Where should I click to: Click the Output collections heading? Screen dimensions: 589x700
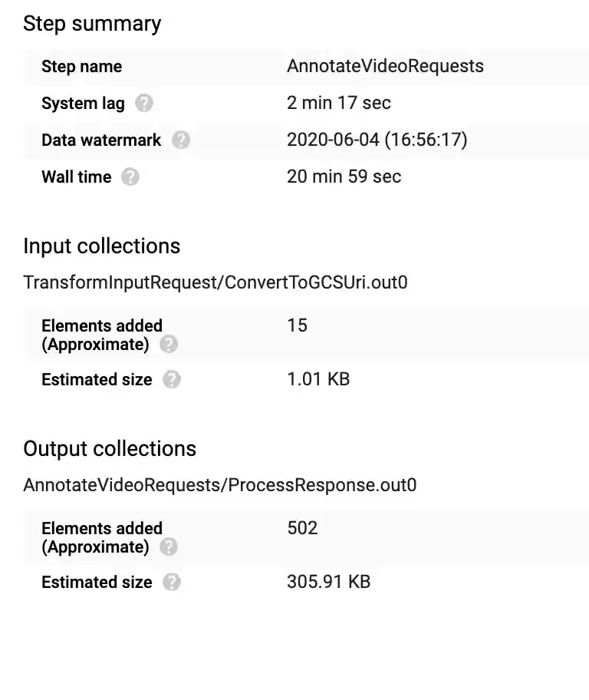(110, 449)
